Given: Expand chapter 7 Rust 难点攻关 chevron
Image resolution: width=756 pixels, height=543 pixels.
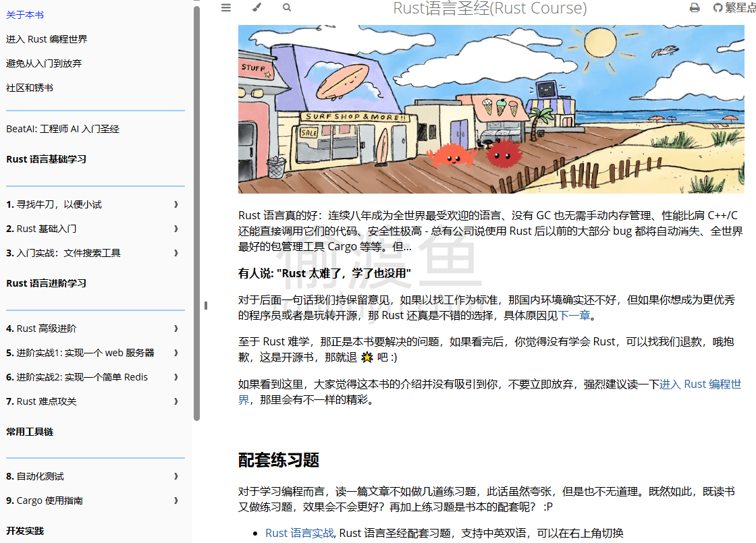Looking at the screenshot, I should point(176,401).
